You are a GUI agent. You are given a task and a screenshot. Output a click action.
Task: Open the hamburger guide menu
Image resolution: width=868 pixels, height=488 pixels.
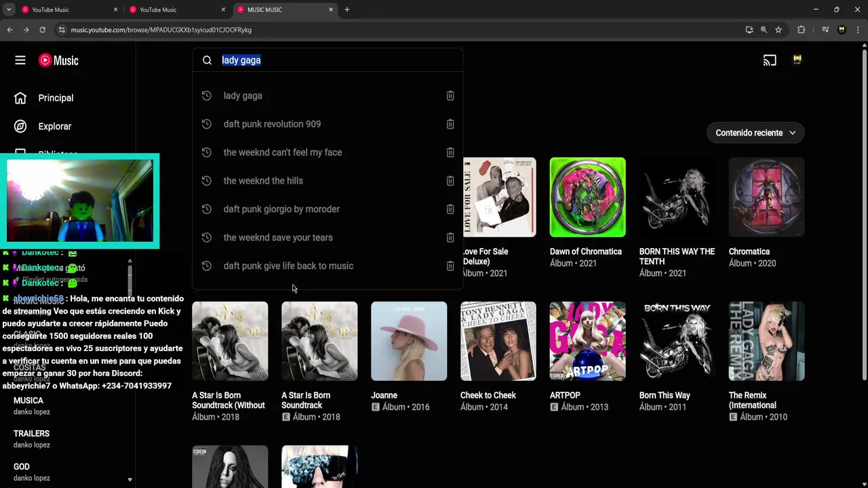[x=20, y=60]
